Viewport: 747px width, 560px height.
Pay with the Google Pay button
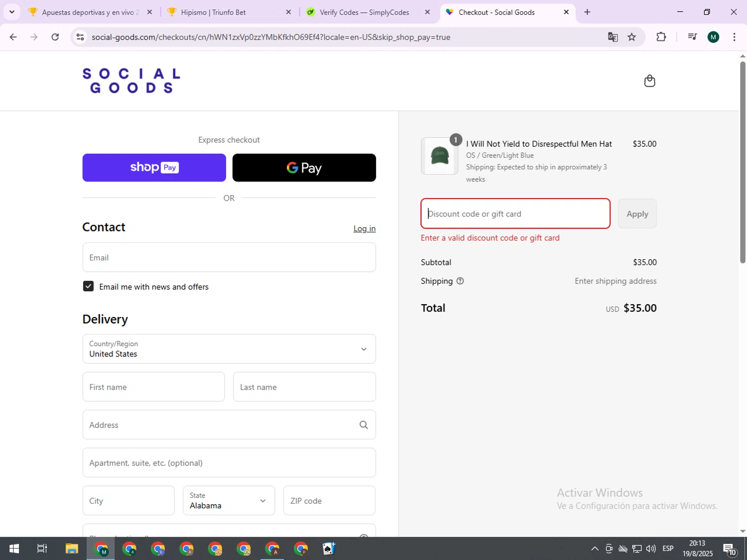pyautogui.click(x=304, y=168)
